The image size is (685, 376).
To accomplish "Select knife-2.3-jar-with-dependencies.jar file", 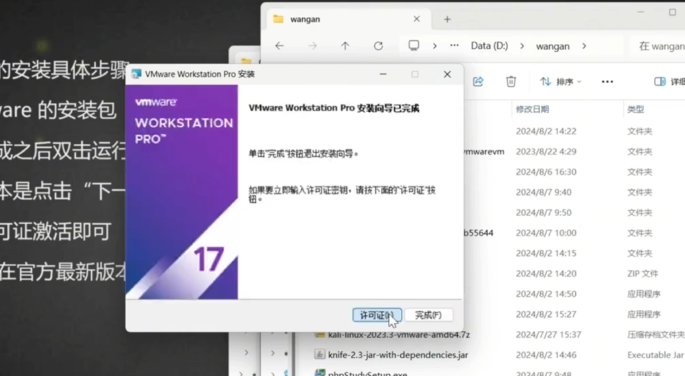I will click(x=398, y=355).
